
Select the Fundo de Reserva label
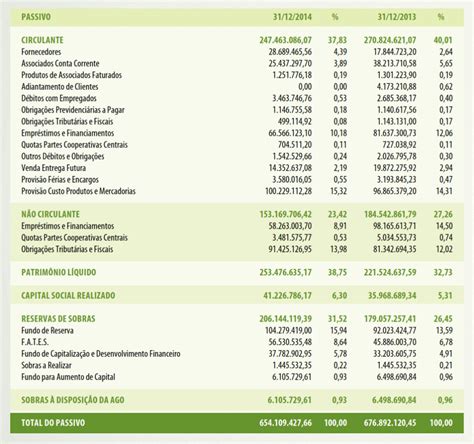[x=47, y=331]
